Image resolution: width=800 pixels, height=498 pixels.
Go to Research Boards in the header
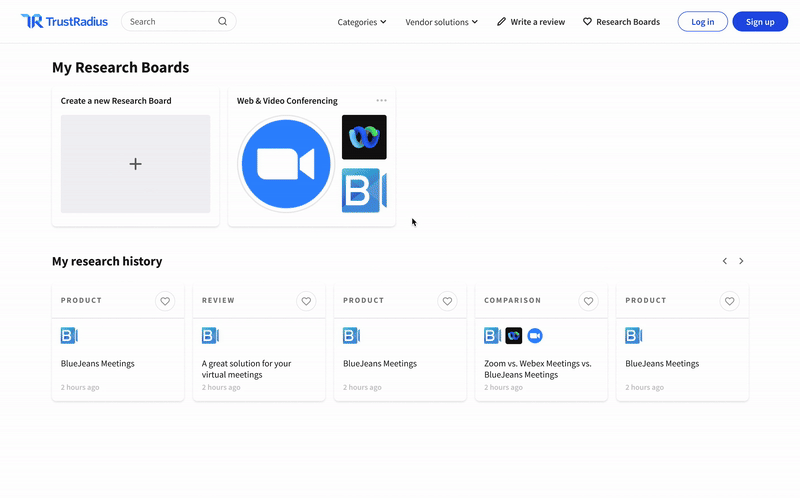tap(628, 22)
